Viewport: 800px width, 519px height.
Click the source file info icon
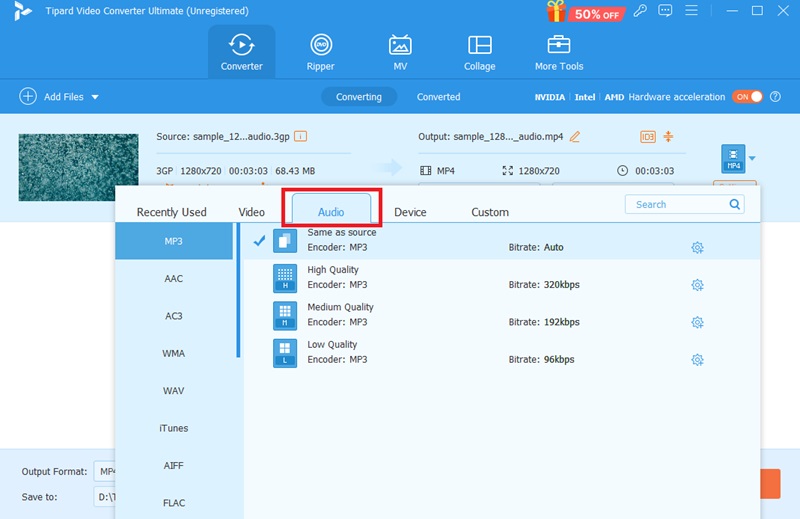pos(301,136)
